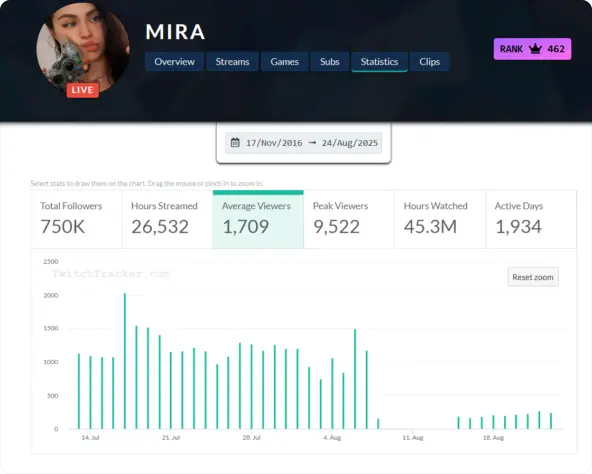
Task: Select the Statistics tab
Action: coord(379,62)
